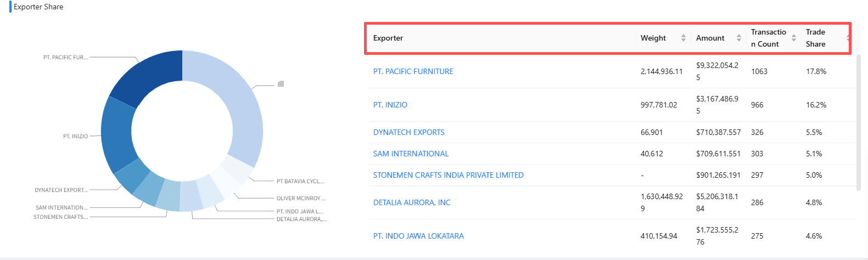This screenshot has width=868, height=260.
Task: Click the weight value 2,144,936.11
Action: [662, 71]
